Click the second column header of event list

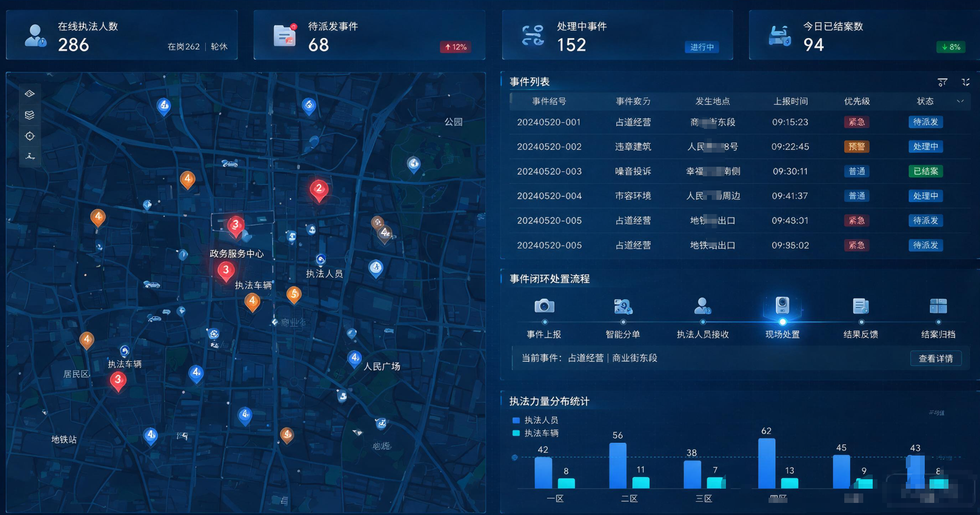pos(633,101)
